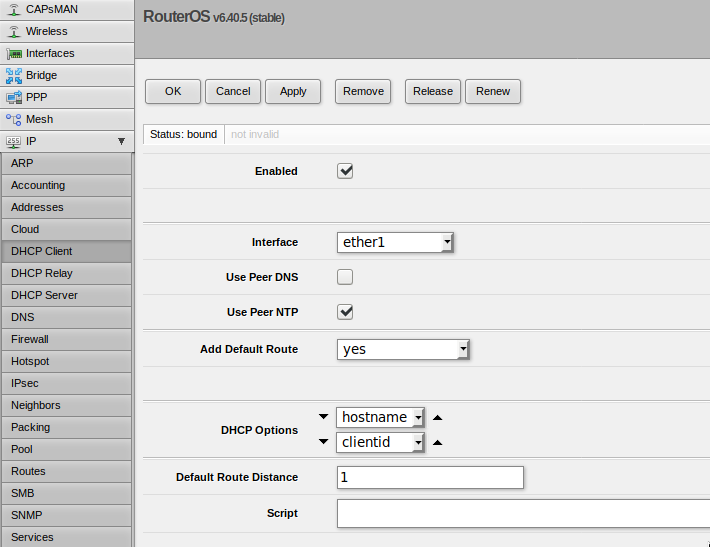Open DHCP Server submenu item
Screen dimensions: 710x547
[x=67, y=295]
